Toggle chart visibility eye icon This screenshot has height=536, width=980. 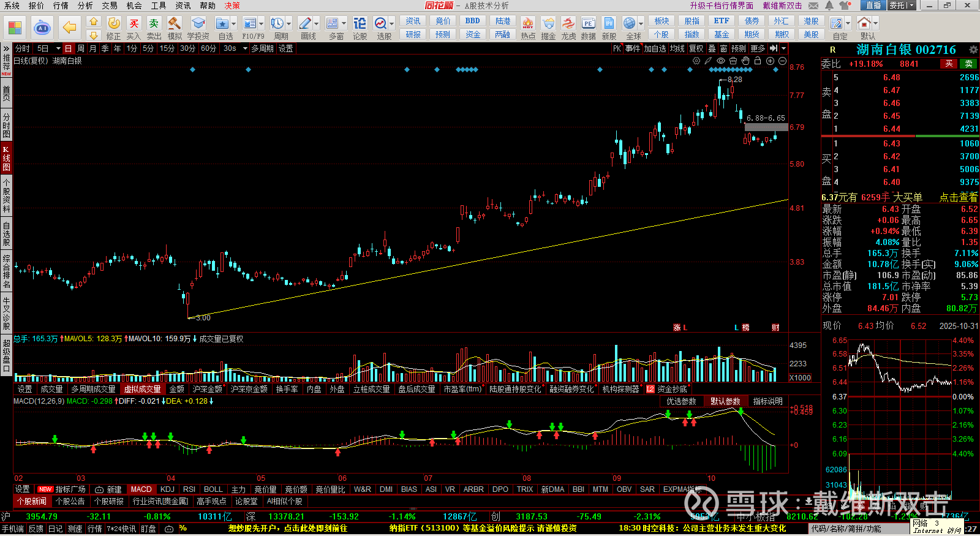click(x=721, y=61)
